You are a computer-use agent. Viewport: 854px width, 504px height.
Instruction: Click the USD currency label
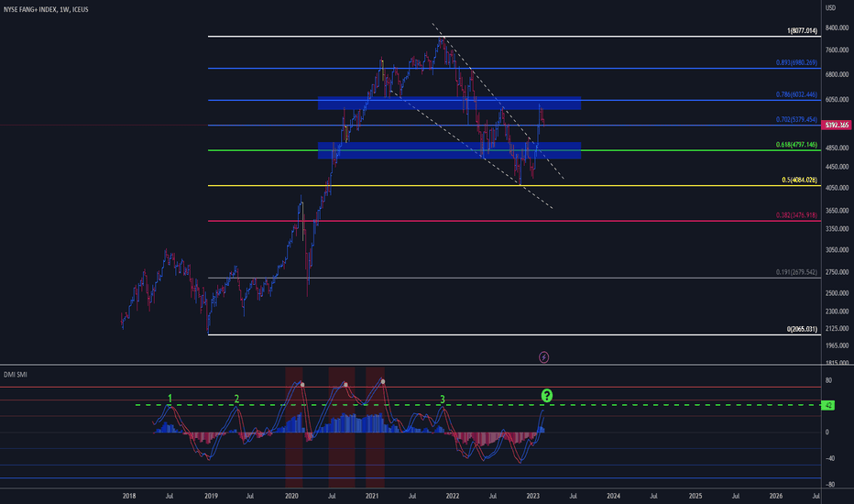pyautogui.click(x=830, y=7)
